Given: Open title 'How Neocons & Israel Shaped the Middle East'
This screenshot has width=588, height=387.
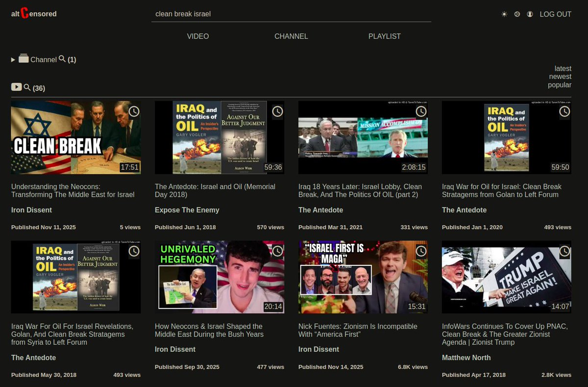Looking at the screenshot, I should coord(209,330).
